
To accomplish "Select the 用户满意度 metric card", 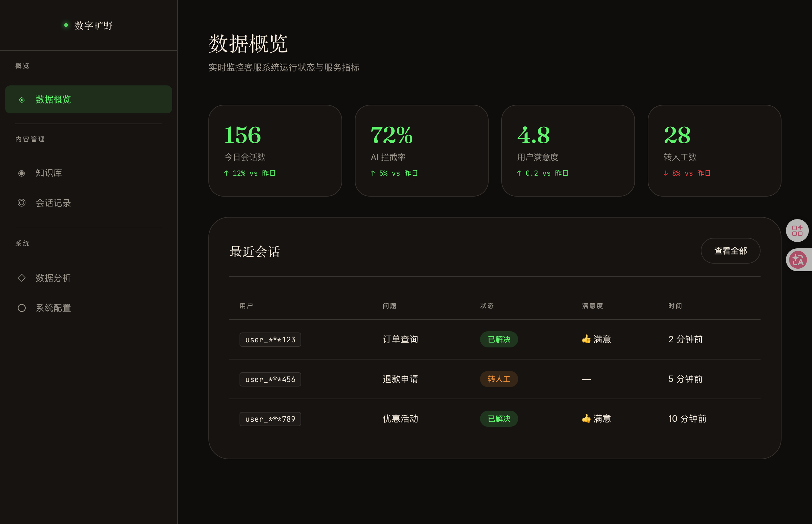I will pos(568,151).
